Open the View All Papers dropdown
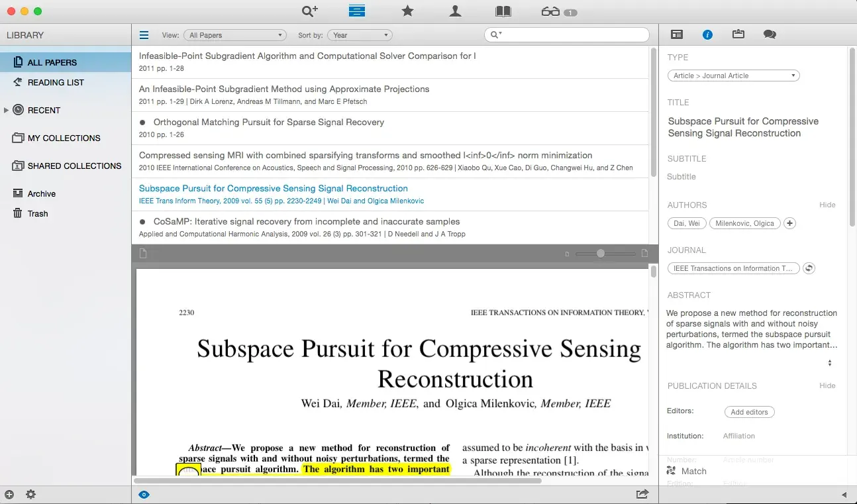 234,35
